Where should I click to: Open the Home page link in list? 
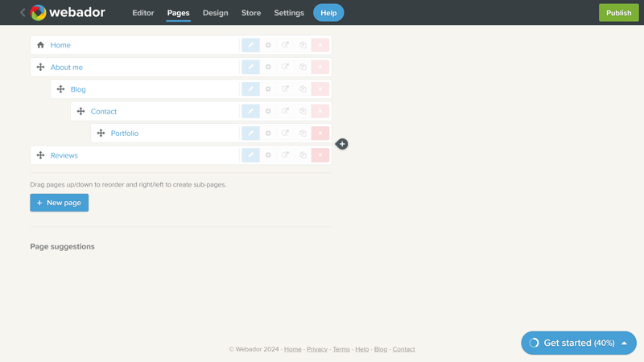(60, 45)
